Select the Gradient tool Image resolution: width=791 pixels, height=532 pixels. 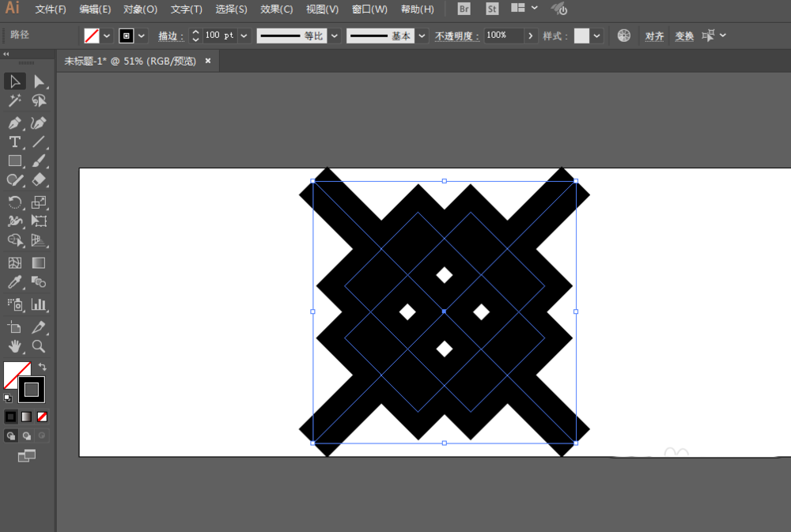coord(39,262)
